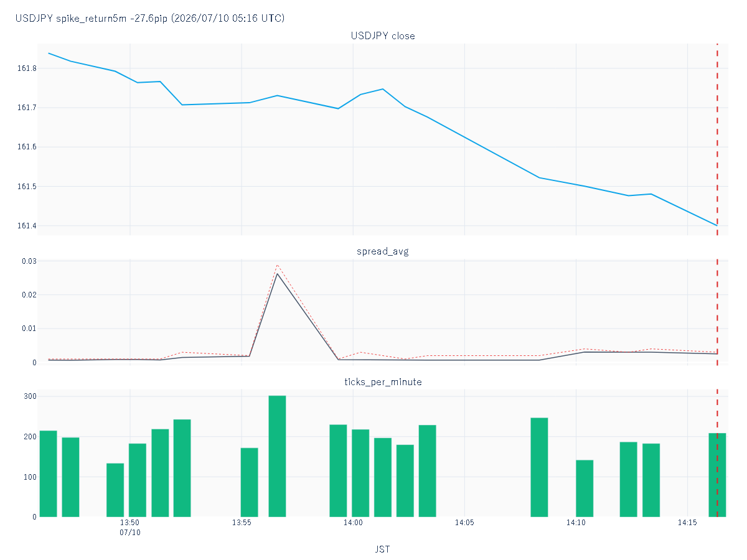Click the first green tick bar on the left

click(48, 474)
